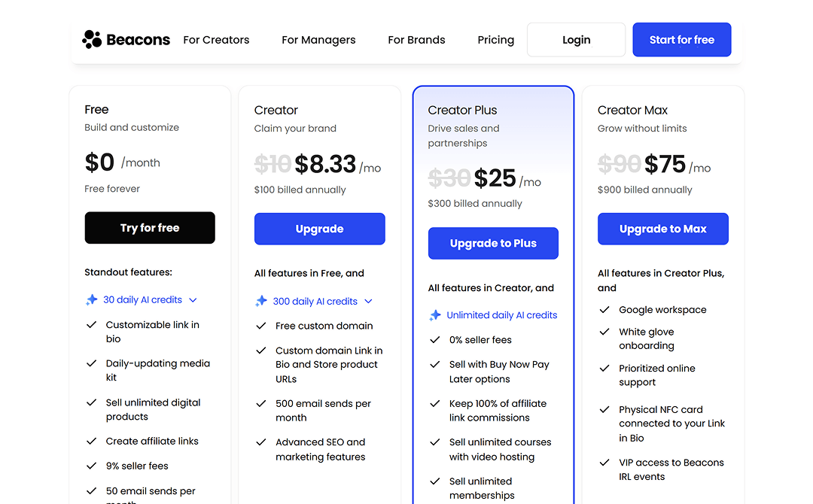The image size is (813, 504).
Task: Click checkmark next to Customizable link in bio
Action: click(92, 325)
